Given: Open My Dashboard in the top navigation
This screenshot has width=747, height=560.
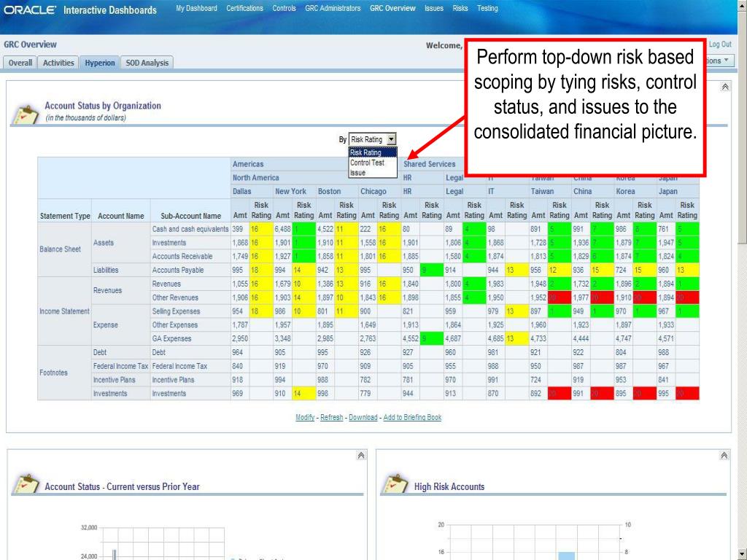Looking at the screenshot, I should 196,8.
